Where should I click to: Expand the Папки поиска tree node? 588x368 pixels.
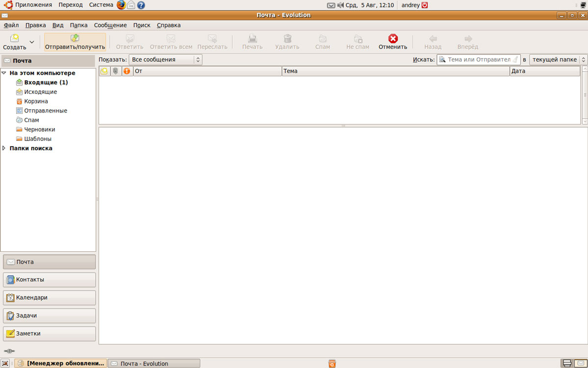[4, 148]
